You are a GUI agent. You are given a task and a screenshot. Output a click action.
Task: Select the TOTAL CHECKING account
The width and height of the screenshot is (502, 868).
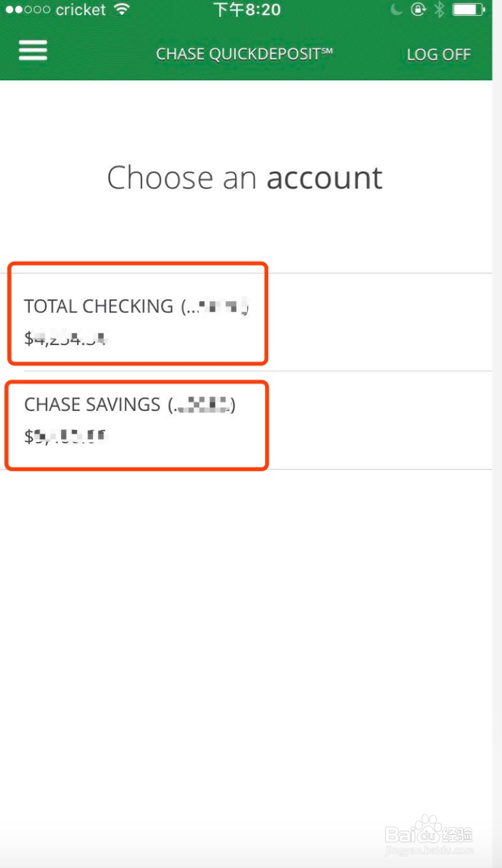click(137, 312)
